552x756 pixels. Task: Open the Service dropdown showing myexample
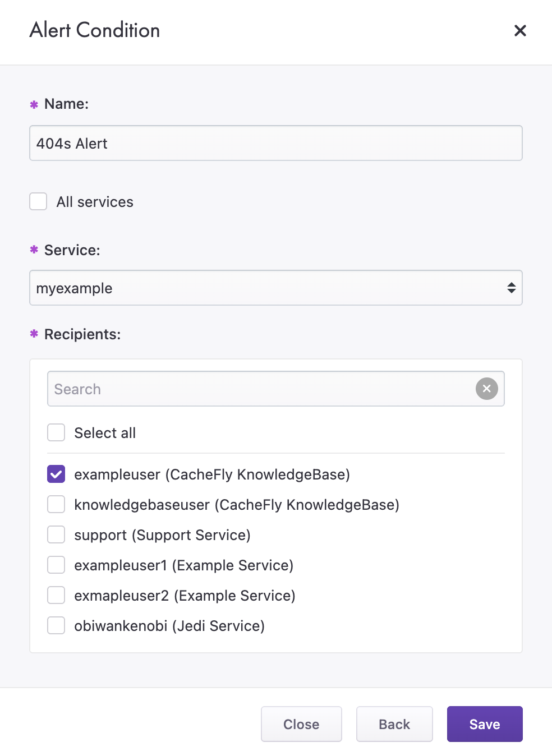coord(275,288)
